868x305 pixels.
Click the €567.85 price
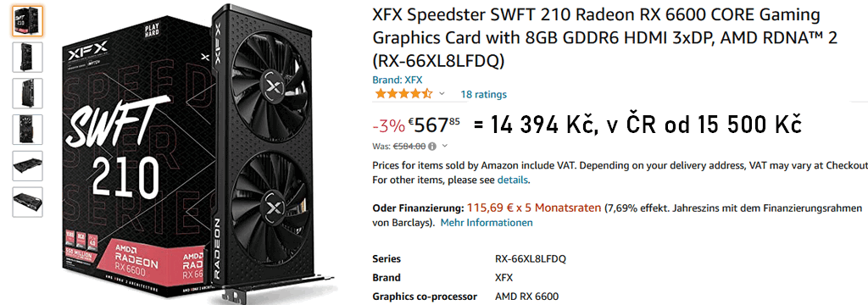point(435,125)
